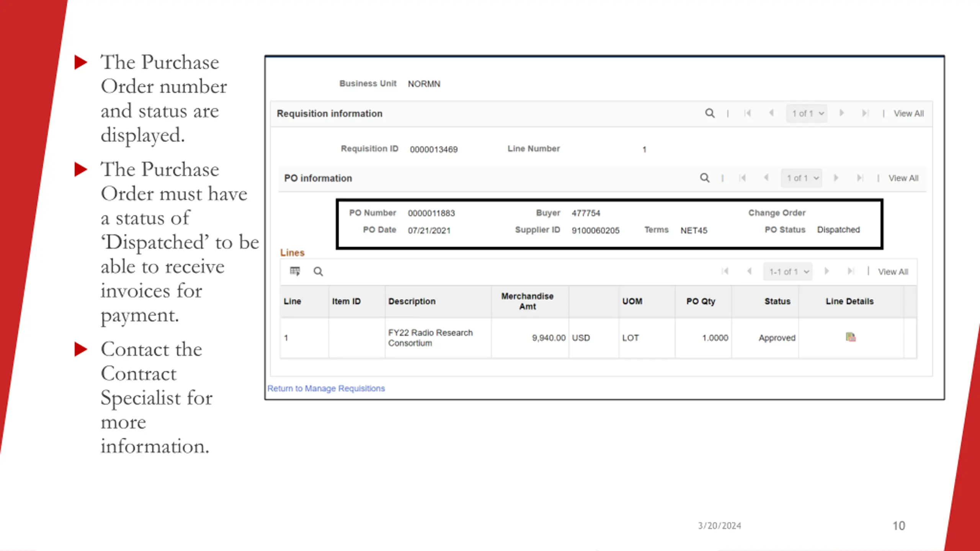The width and height of the screenshot is (980, 551).
Task: Open PO information '1 of 1' dropdown
Action: (802, 178)
